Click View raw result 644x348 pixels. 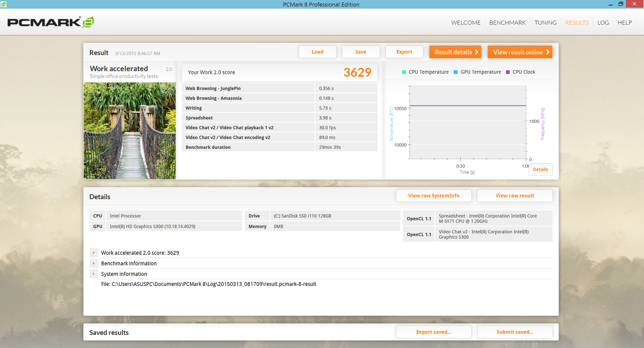point(515,196)
